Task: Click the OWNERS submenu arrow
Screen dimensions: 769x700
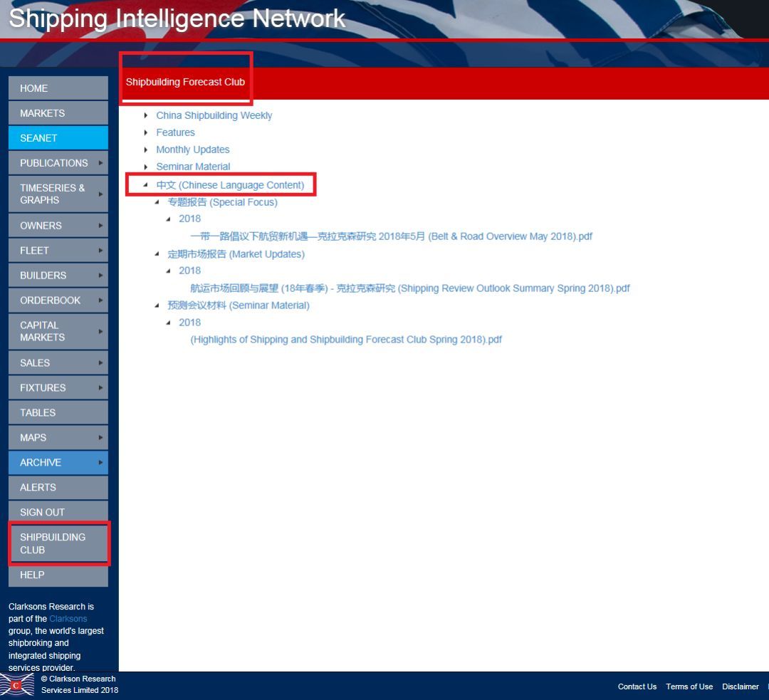Action: (100, 226)
